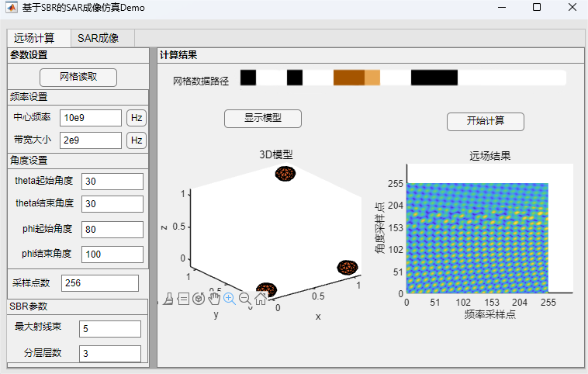This screenshot has height=374, width=588.
Task: Click the brush data tool icon
Action: [168, 298]
